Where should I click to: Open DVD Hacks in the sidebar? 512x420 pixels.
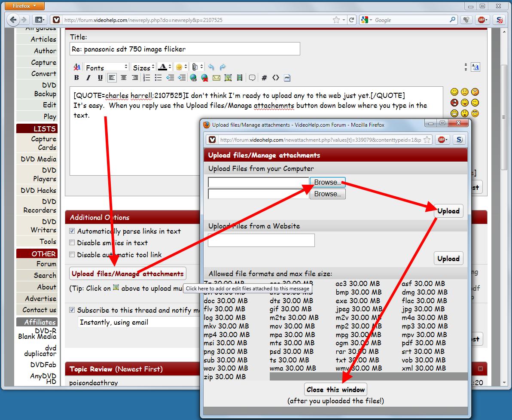39,190
